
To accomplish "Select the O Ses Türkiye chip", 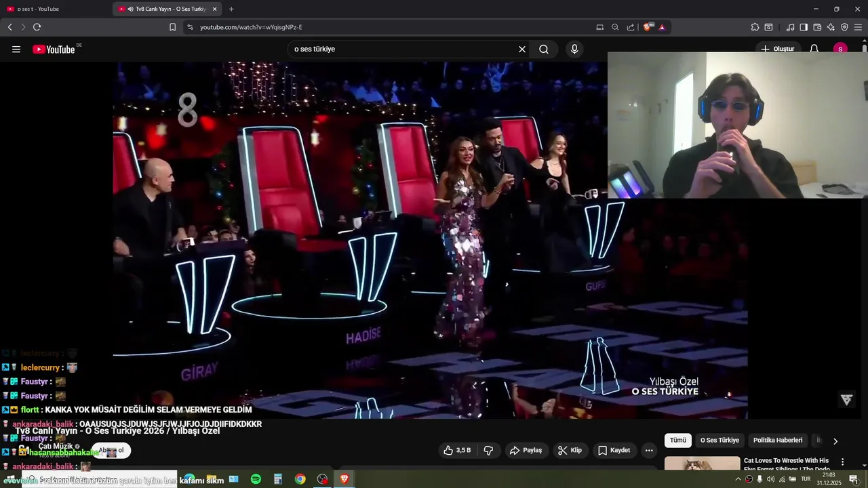I will click(719, 441).
